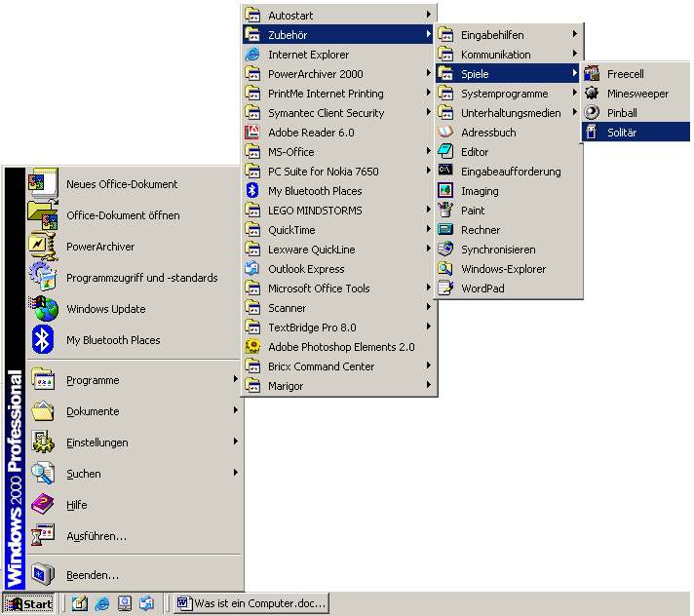Click the Scanner entry
This screenshot has width=694, height=616.
click(338, 307)
